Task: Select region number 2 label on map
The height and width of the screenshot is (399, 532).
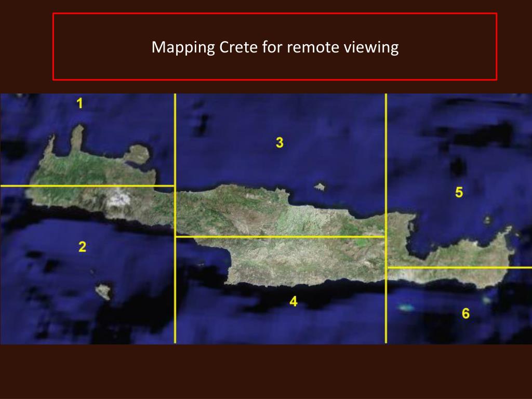Action: pyautogui.click(x=82, y=247)
